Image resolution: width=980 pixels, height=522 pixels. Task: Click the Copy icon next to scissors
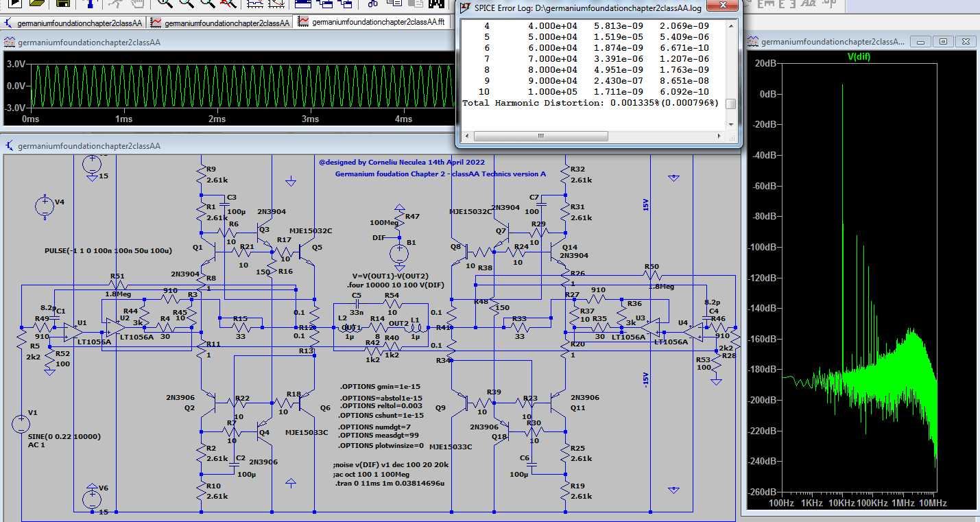click(394, 3)
